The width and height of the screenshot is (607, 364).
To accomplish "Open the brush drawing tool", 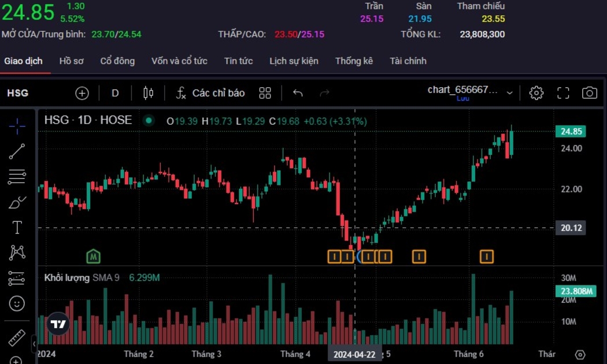I will click(x=17, y=203).
